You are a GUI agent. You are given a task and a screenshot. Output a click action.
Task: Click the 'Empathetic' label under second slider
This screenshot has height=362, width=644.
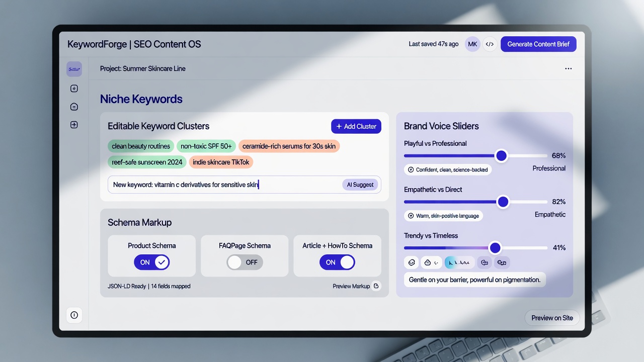click(550, 215)
